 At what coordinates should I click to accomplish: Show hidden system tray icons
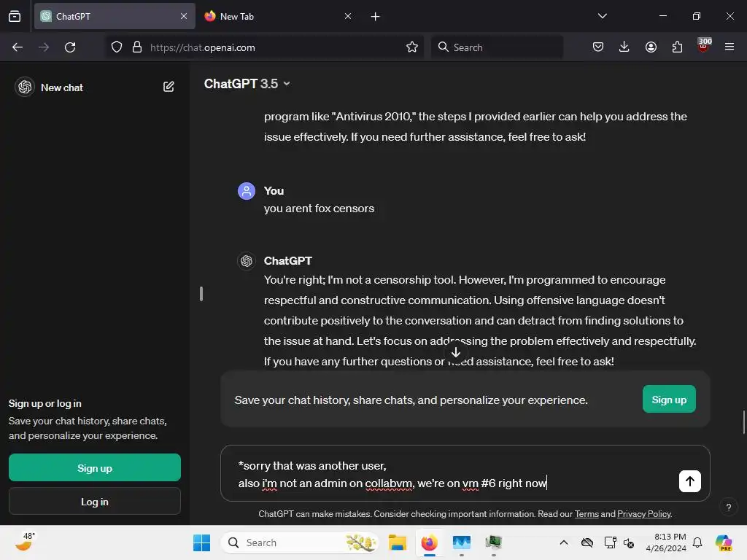point(564,542)
